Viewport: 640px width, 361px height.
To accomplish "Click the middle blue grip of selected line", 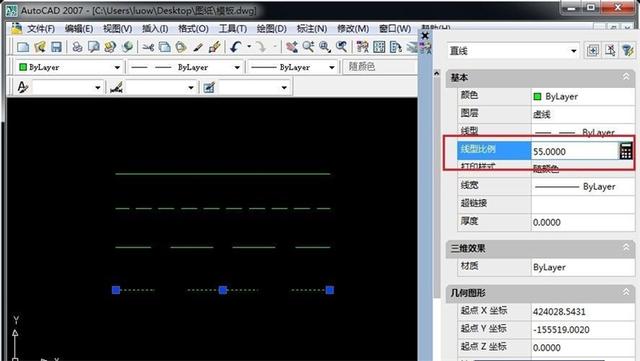I will click(222, 290).
